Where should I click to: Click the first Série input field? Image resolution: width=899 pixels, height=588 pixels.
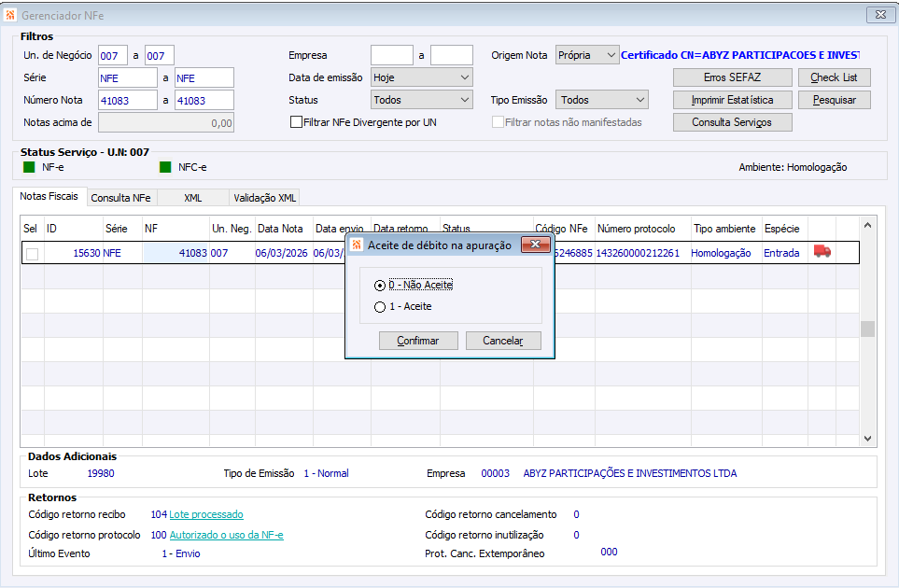click(127, 78)
